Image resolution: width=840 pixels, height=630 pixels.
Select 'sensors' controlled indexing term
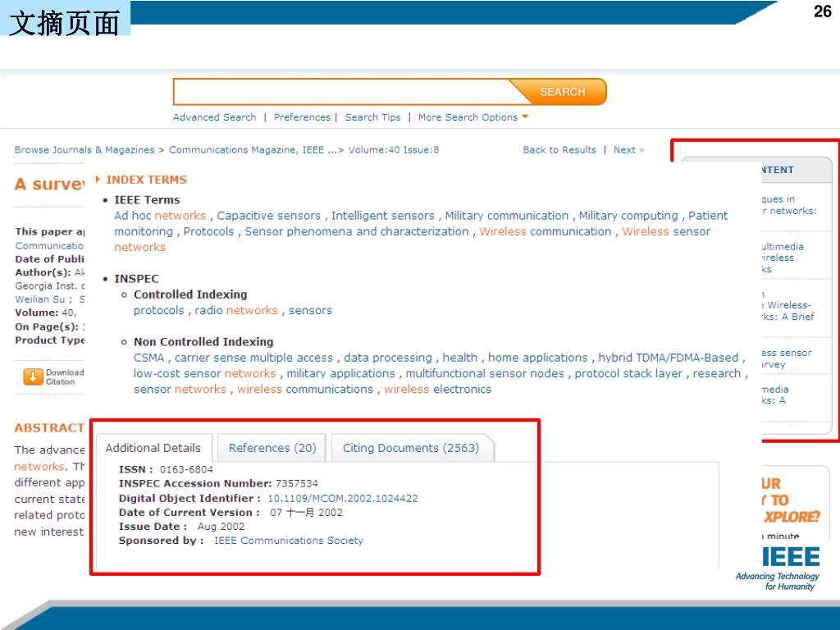click(310, 311)
